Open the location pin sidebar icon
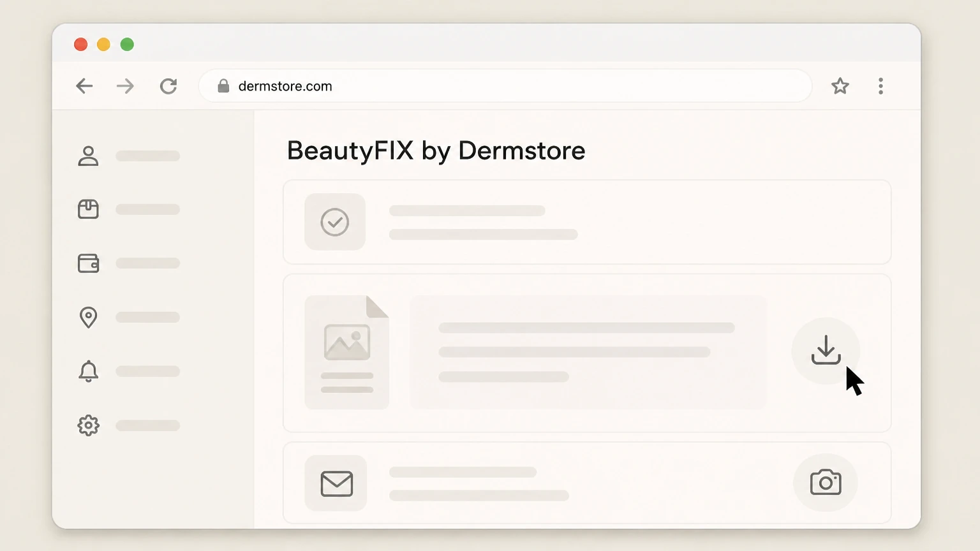This screenshot has width=980, height=551. 88,317
